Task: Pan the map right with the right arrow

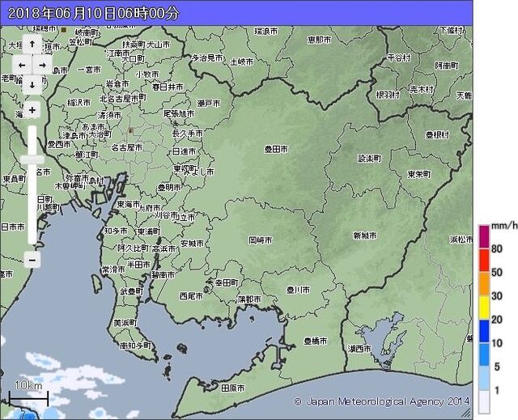Action: (42, 65)
